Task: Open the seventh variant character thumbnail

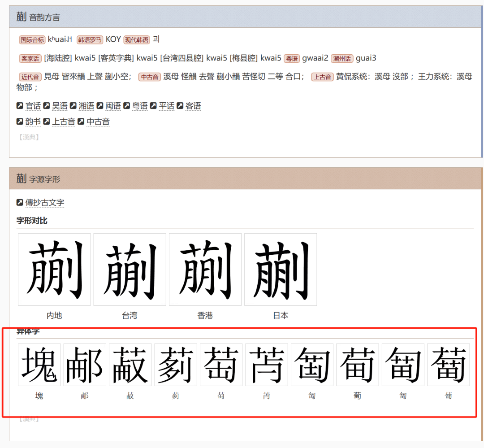Action: tap(312, 365)
